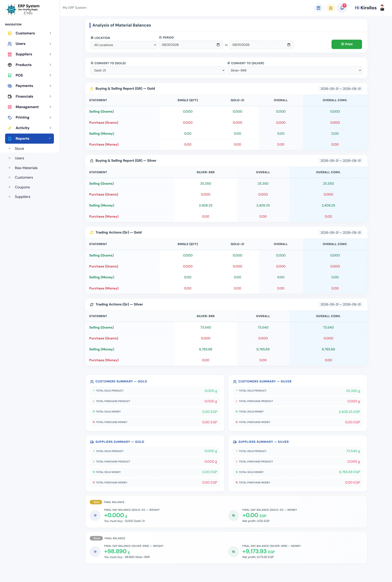The height and width of the screenshot is (582, 392).
Task: Click the ERP System gear logo
Action: point(11,10)
